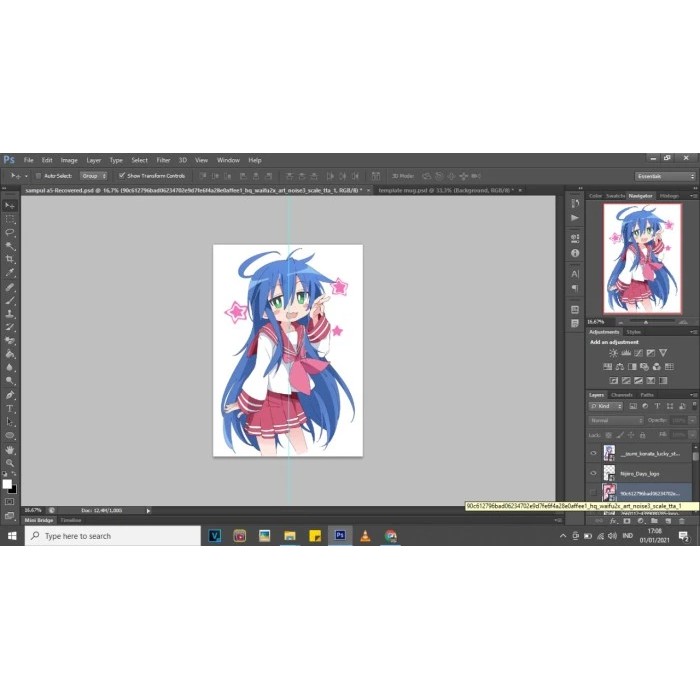Open the Opacity dropdown arrow
Screen dimensions: 700x700
pos(692,420)
